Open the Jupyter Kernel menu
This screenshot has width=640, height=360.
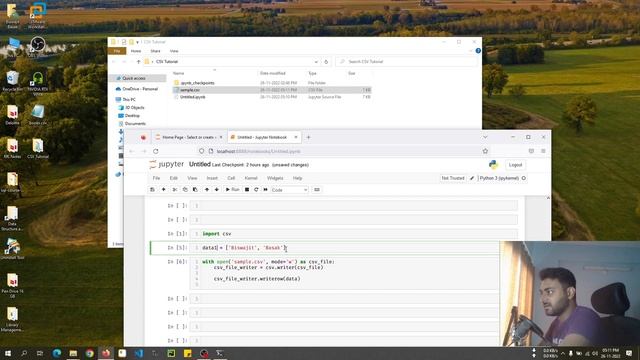[251, 178]
